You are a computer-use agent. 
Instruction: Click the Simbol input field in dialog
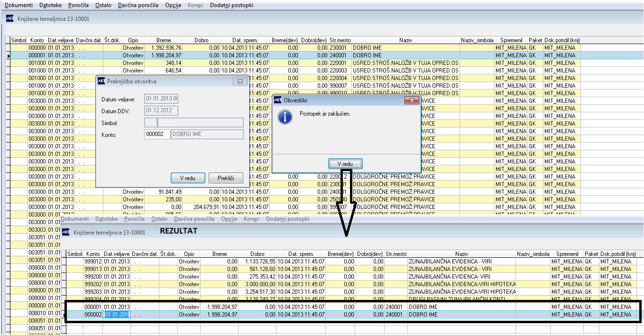tap(193, 123)
